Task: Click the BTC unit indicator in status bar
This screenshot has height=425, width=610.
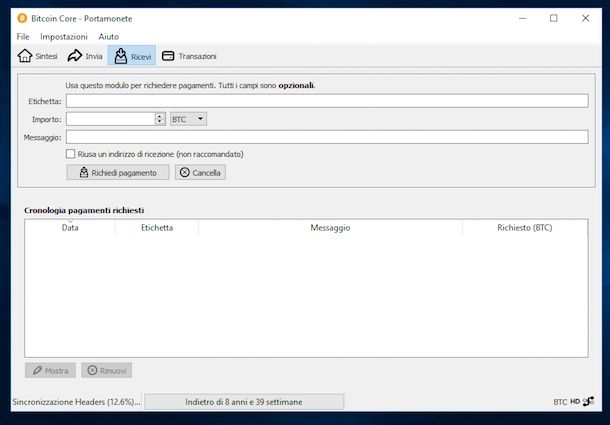Action: [560, 402]
